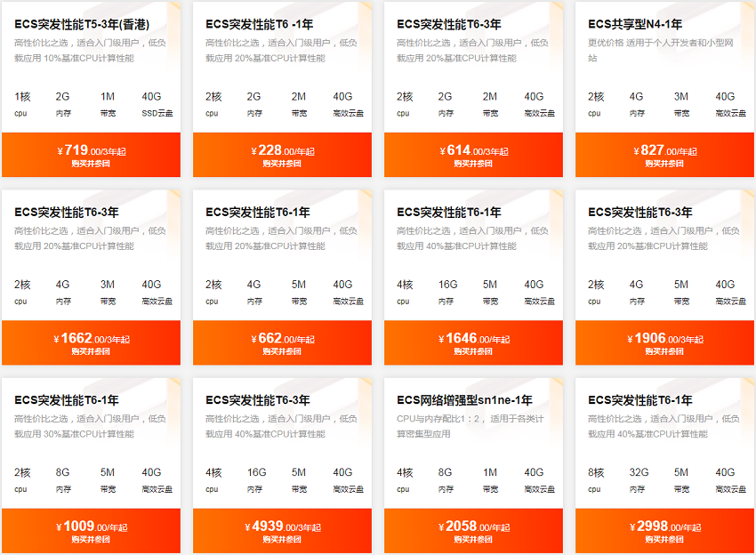Buy the ¥4939.00/3年起 plan

coord(282,530)
